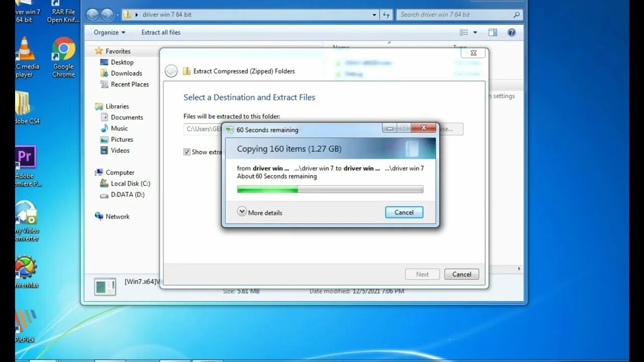
Task: Select DriverMax desktop icon
Action: (x=26, y=272)
